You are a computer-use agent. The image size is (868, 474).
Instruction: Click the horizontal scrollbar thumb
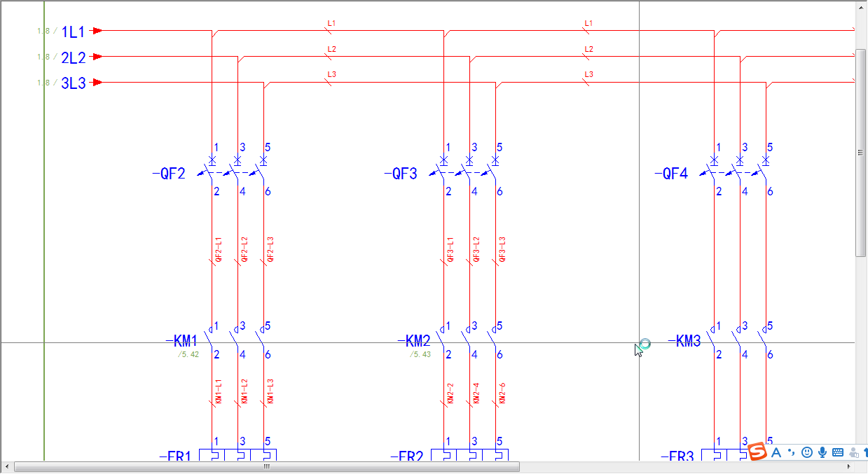click(266, 466)
